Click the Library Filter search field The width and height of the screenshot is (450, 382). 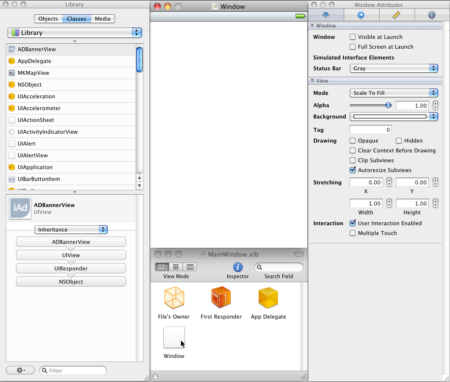(x=73, y=370)
